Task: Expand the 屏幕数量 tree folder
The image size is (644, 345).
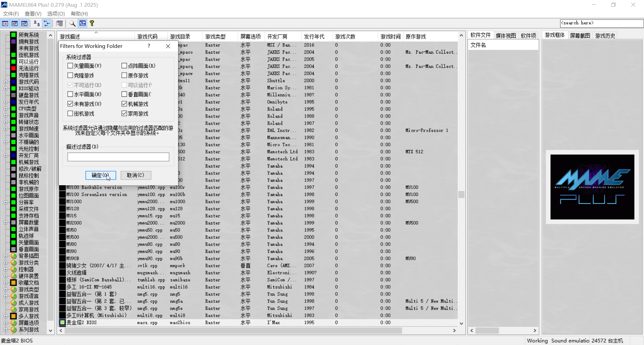Action: [x=6, y=222]
